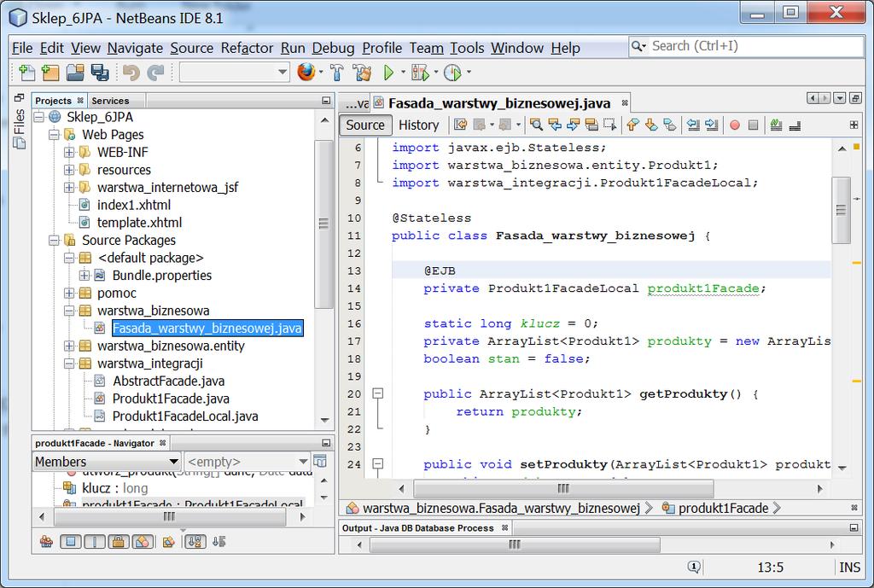This screenshot has height=588, width=874.
Task: Click Clean and Build Project icon
Action: tap(362, 73)
